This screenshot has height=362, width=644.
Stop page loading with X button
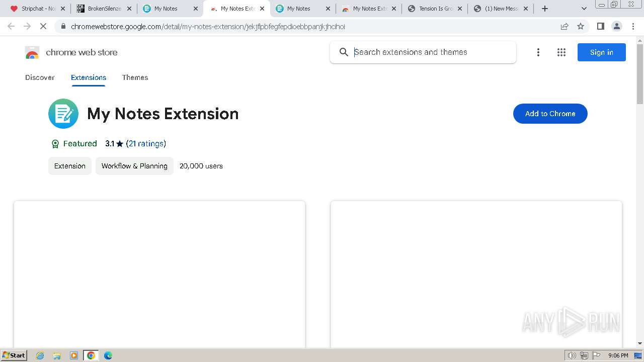pos(43,26)
